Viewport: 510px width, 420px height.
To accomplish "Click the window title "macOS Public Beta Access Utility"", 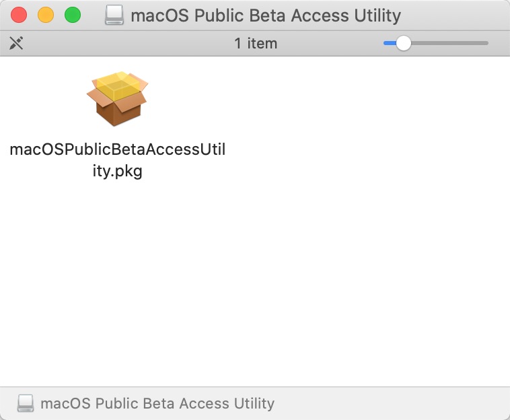I will [266, 15].
